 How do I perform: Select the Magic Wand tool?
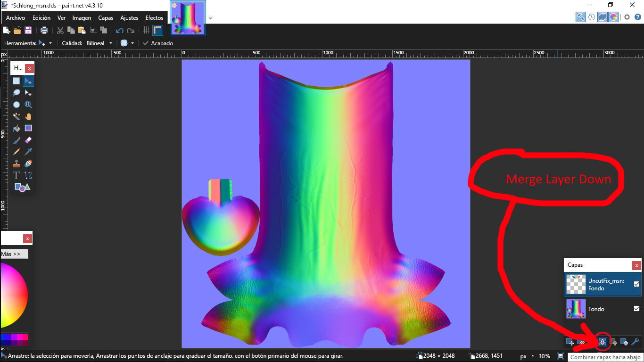pos(17,116)
